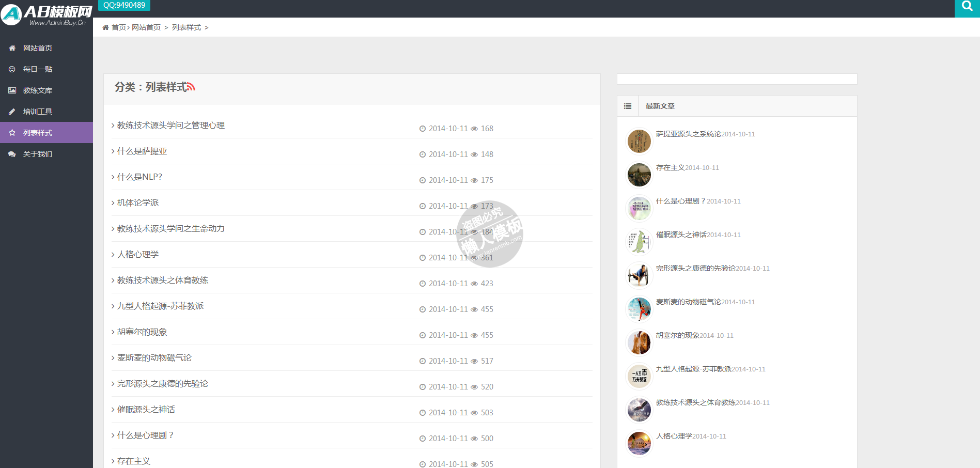Image resolution: width=980 pixels, height=468 pixels.
Task: Click the pencil icon for 培训工具
Action: (x=12, y=112)
